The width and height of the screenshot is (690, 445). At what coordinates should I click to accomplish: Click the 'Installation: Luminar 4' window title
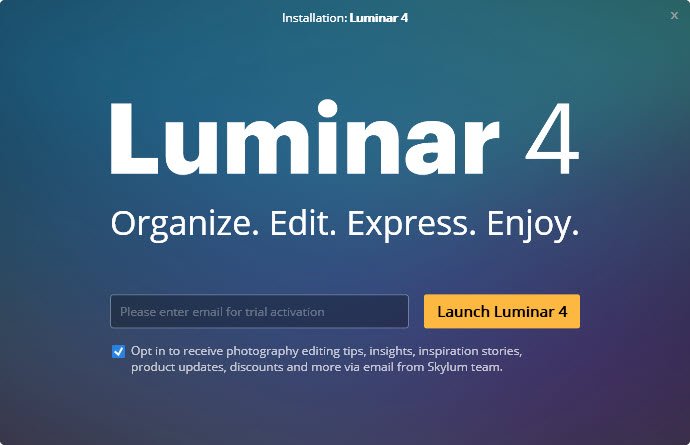tap(345, 18)
